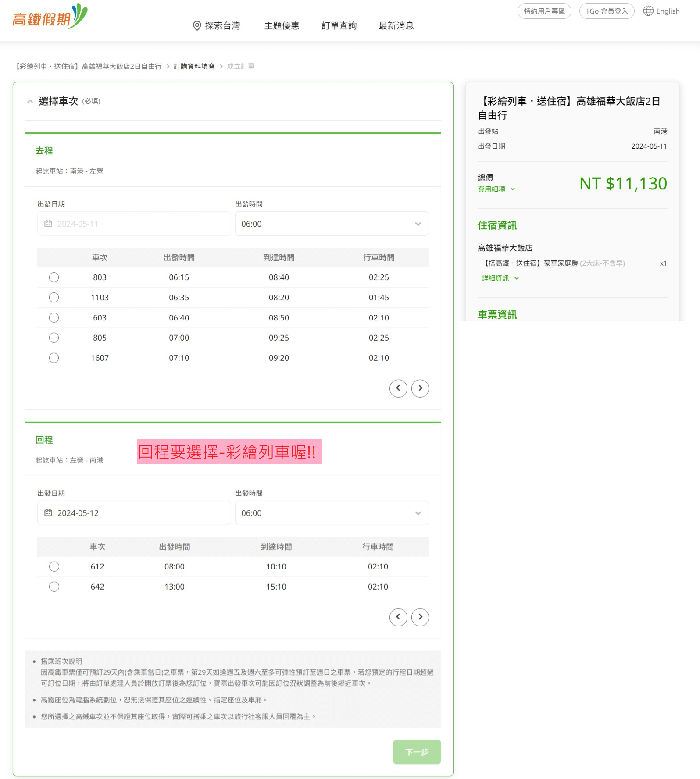The width and height of the screenshot is (700, 779).
Task: Click departure time 13:00 of train 642
Action: click(175, 587)
